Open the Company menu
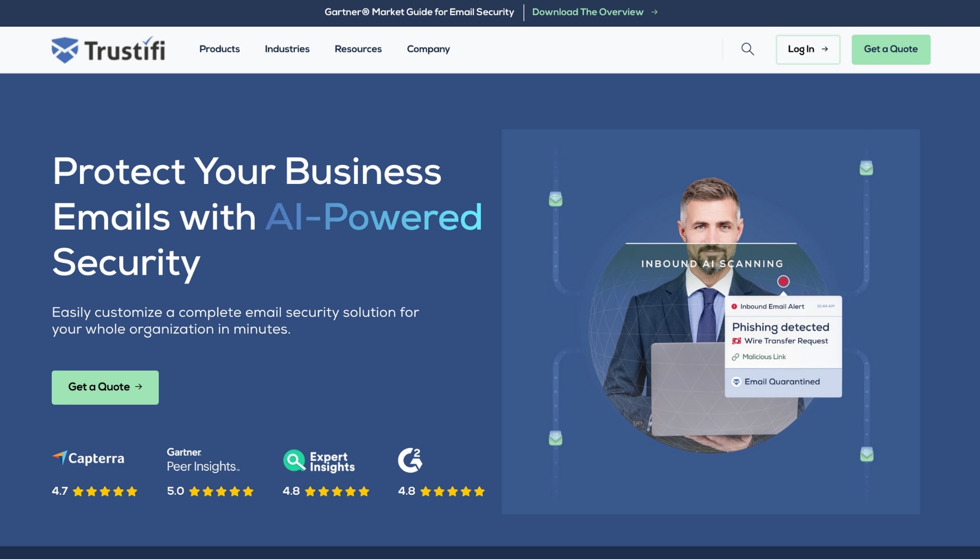The width and height of the screenshot is (980, 559). click(428, 49)
